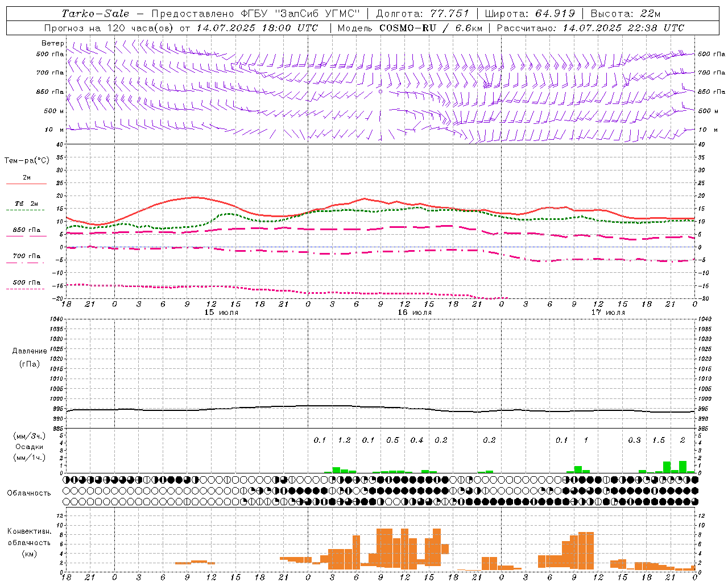Click the "1.5" three-hour precipitation value

click(x=659, y=440)
